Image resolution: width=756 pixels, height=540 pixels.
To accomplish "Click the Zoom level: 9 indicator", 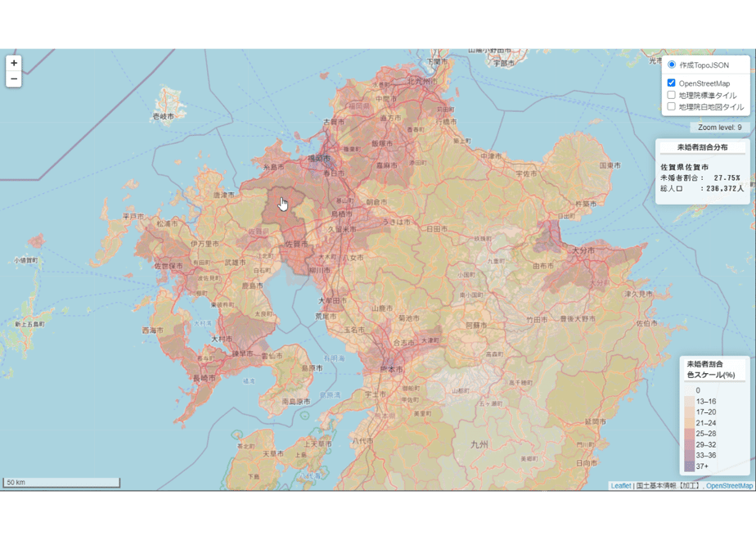I will coord(720,128).
